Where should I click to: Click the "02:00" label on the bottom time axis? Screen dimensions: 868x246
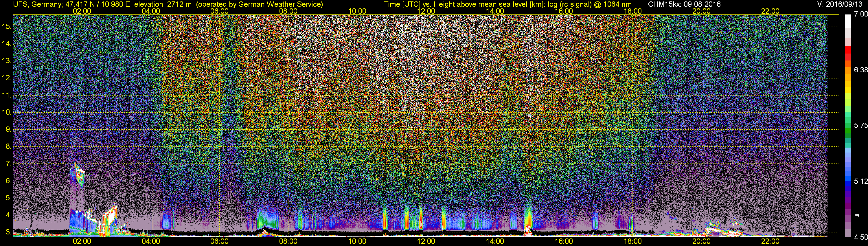point(82,241)
